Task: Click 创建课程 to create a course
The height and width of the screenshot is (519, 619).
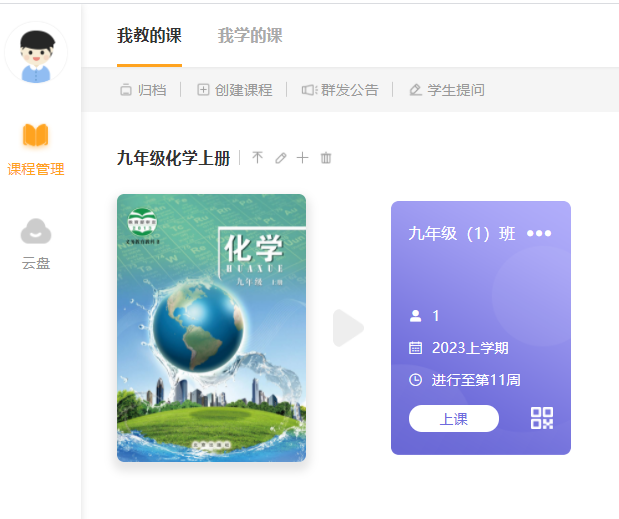Action: (234, 90)
